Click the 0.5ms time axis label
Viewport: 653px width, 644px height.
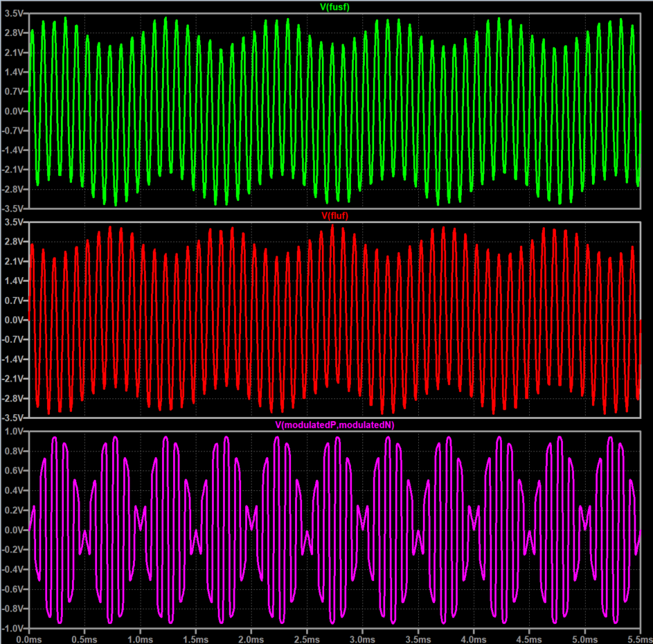pyautogui.click(x=84, y=639)
